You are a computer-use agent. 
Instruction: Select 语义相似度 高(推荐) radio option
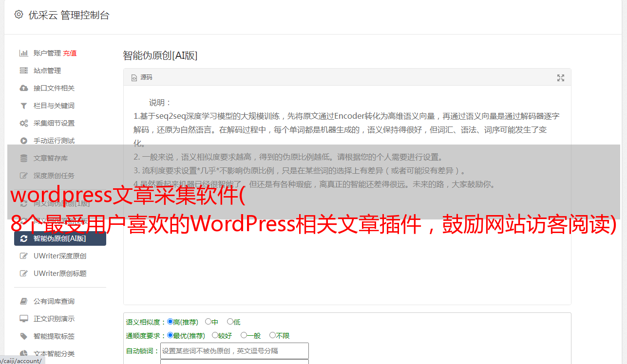[x=170, y=322]
